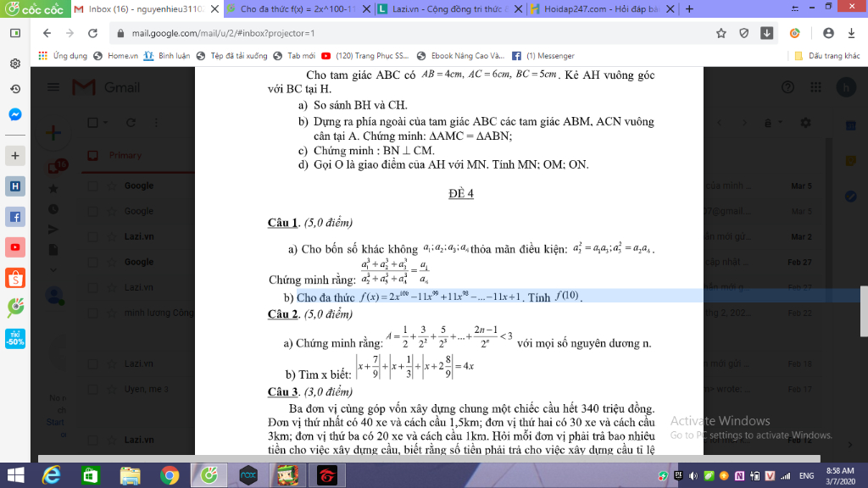868x488 pixels.
Task: Click the address bar URL field
Action: tap(409, 33)
